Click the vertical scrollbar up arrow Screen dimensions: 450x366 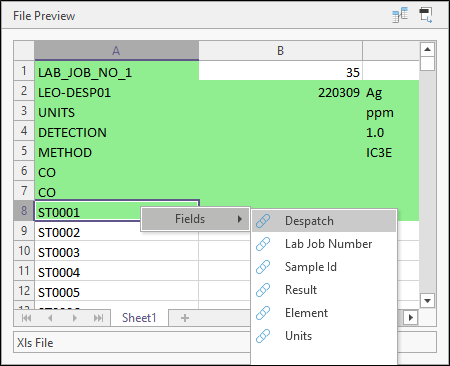(427, 50)
